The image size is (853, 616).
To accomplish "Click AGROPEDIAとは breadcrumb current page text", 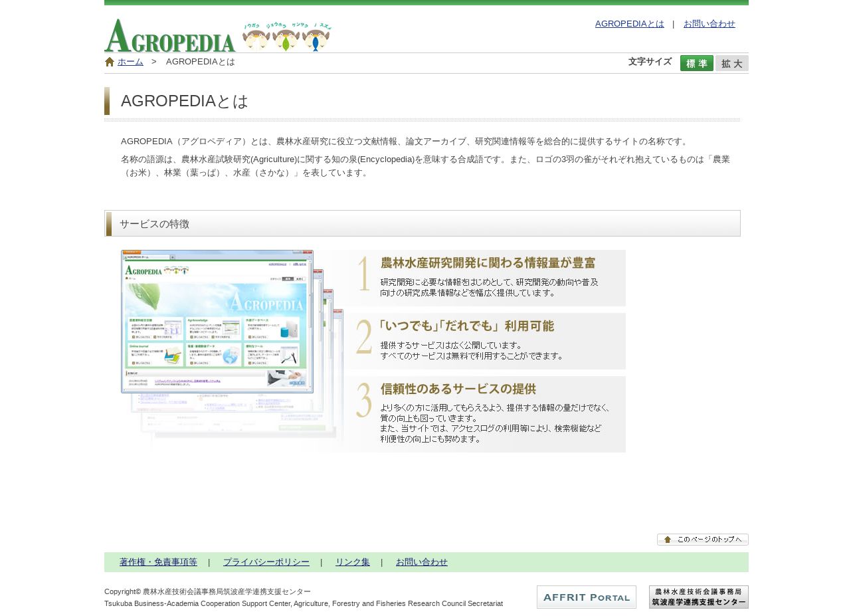I will coord(201,62).
